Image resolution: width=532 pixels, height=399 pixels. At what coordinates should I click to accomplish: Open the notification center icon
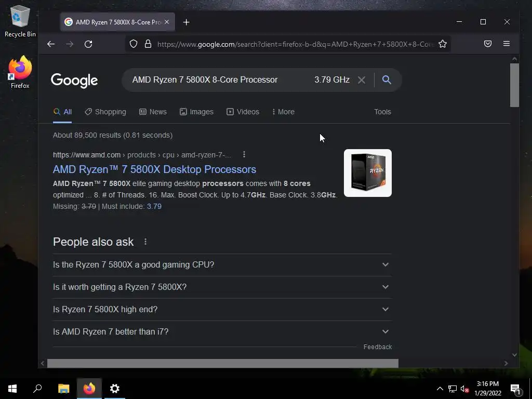point(515,390)
